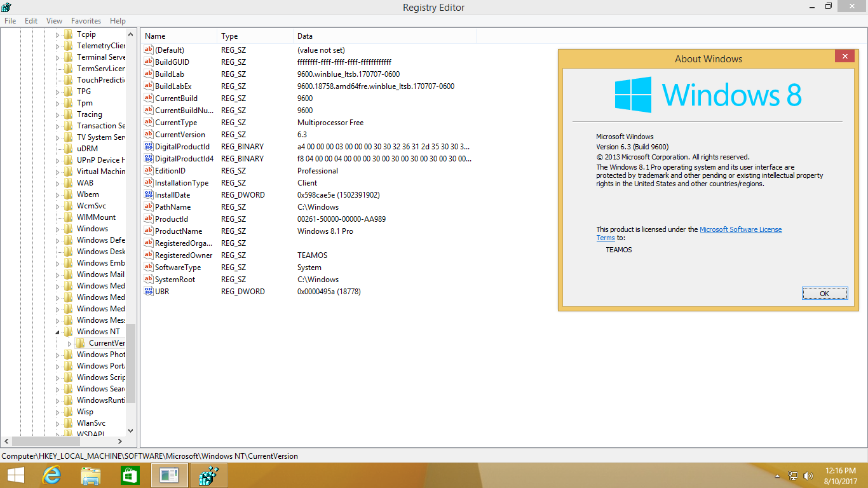This screenshot has width=868, height=488.
Task: Expand the Tcpip key
Action: point(57,34)
